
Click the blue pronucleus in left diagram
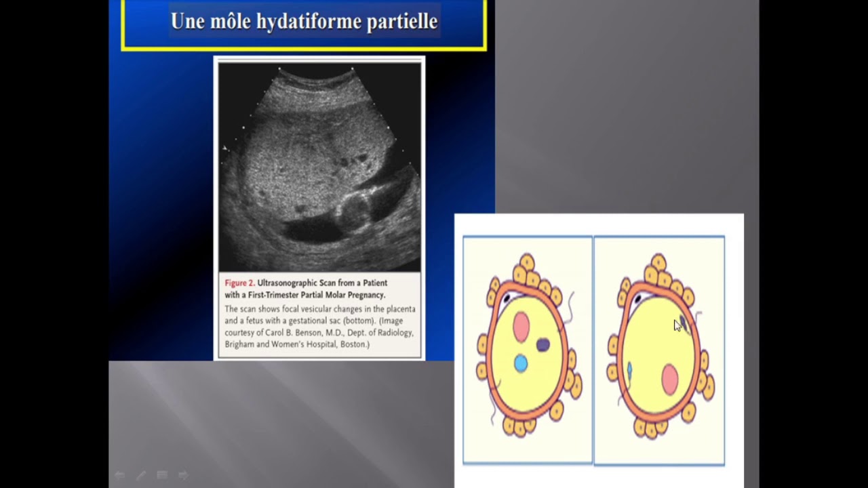click(x=520, y=363)
